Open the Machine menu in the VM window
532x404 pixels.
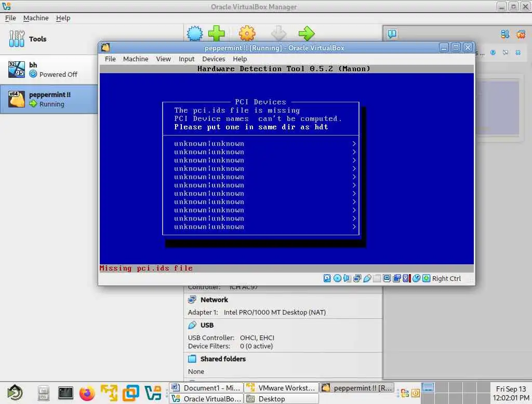tap(136, 59)
